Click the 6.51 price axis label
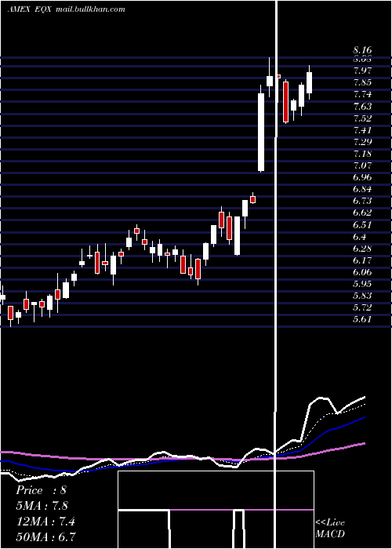Image resolution: width=392 pixels, height=549 pixels. coord(362,225)
